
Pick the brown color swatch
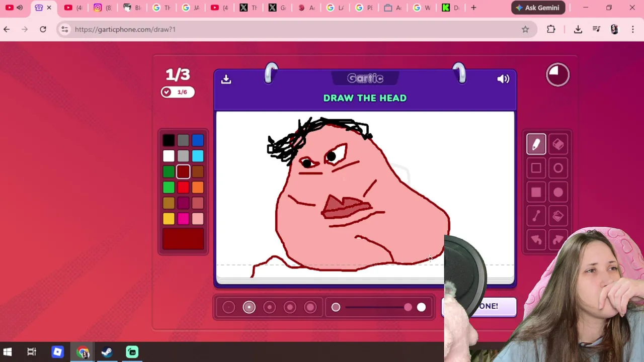198,172
